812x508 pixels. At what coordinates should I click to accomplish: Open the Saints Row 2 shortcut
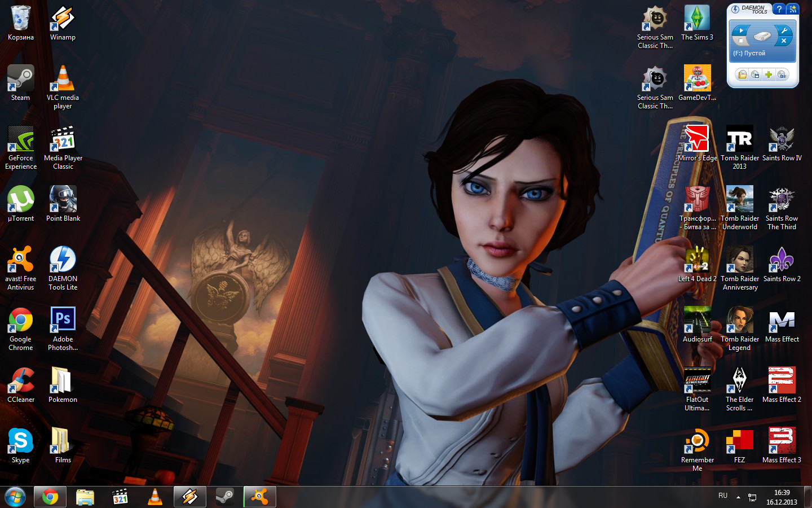tap(782, 265)
